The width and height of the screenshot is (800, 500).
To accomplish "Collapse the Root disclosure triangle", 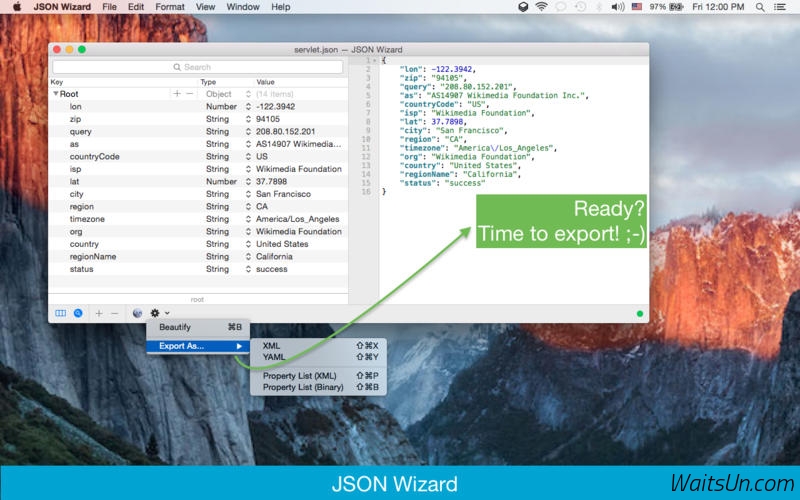I will point(56,94).
